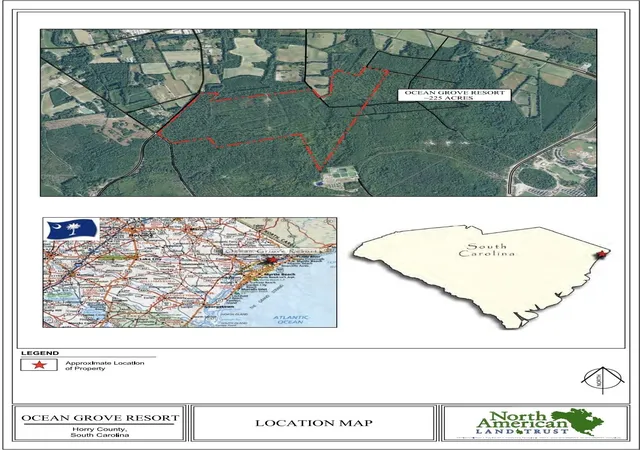Click the red star in the legend box
The image size is (640, 450).
pos(39,365)
